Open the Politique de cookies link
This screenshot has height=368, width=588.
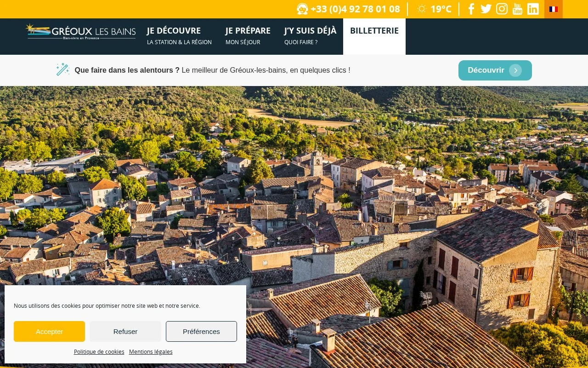coord(99,351)
